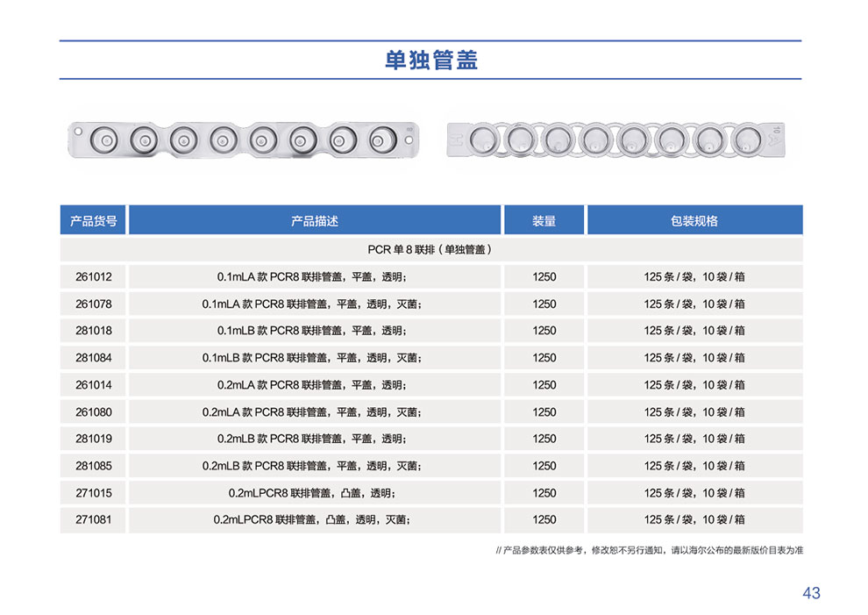Click product number 261014
The height and width of the screenshot is (615, 868).
[x=94, y=385]
